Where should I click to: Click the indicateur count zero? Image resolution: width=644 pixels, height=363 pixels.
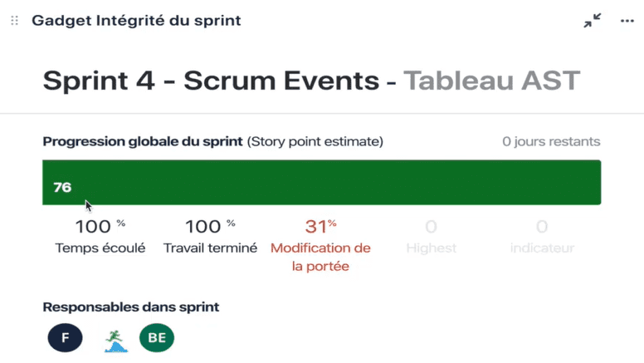[542, 227]
